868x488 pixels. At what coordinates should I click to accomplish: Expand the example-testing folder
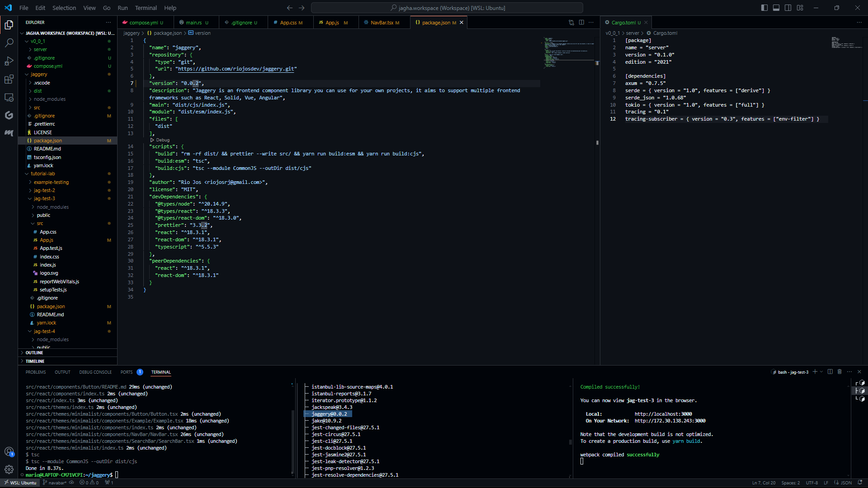point(67,182)
